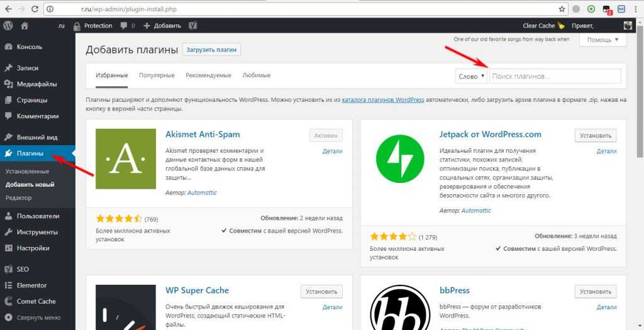Click the bbPress plugin logo

coord(399,307)
